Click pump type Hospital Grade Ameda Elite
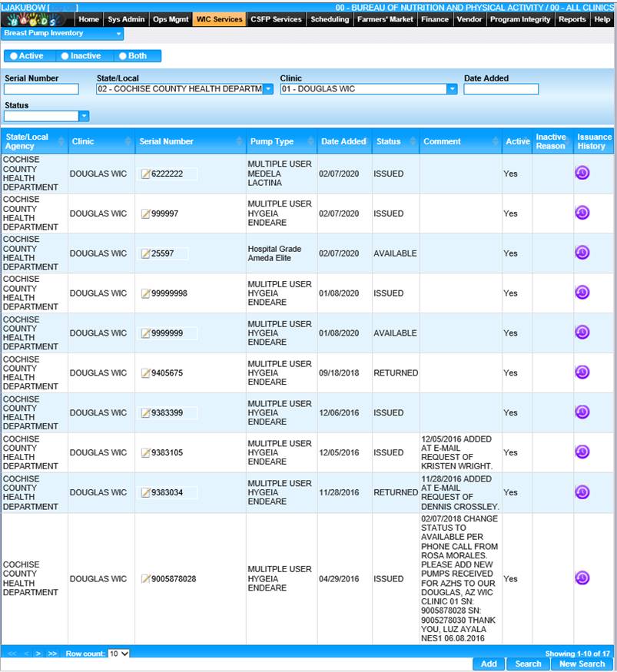The width and height of the screenshot is (617, 672). pos(274,253)
